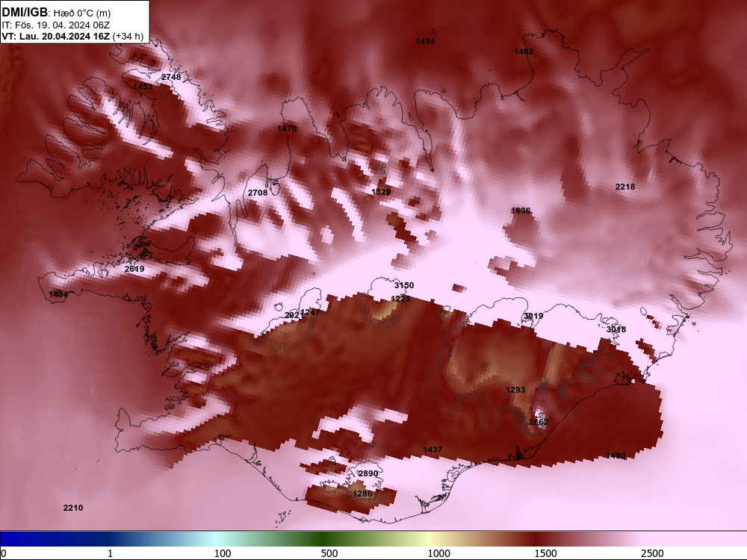Click the value 2619 on the map

tap(134, 269)
